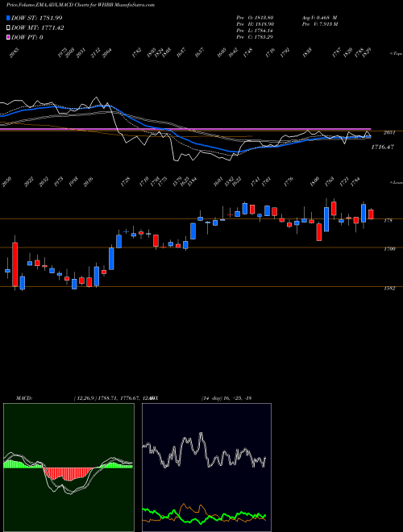This screenshot has width=403, height=532.
Task: Click the tall red candlestick at far left
Action: [x=15, y=264]
